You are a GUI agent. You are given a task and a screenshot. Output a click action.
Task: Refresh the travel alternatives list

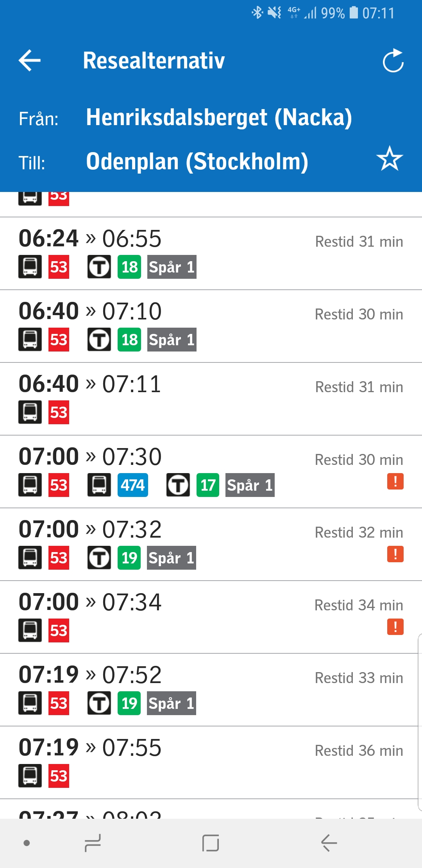click(x=393, y=61)
